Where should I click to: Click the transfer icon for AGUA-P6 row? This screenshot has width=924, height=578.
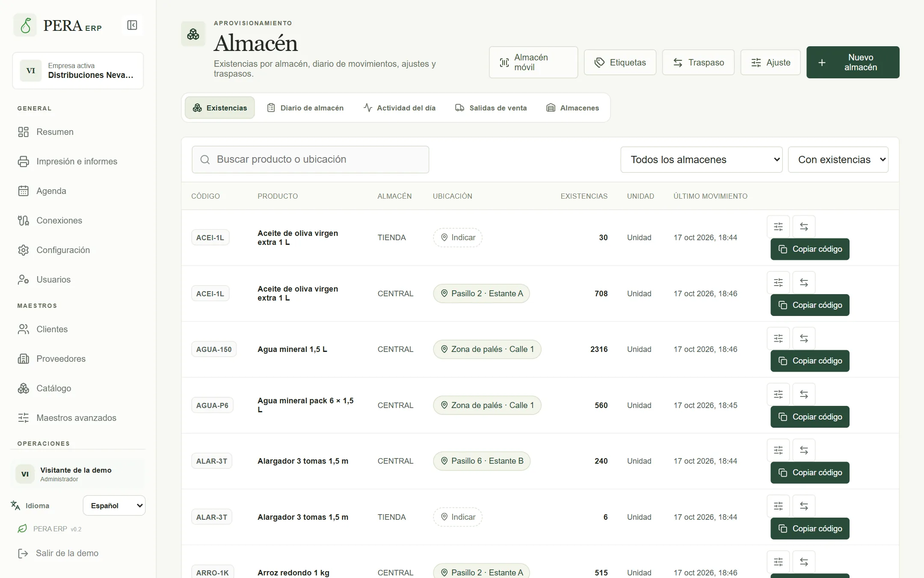(x=804, y=394)
